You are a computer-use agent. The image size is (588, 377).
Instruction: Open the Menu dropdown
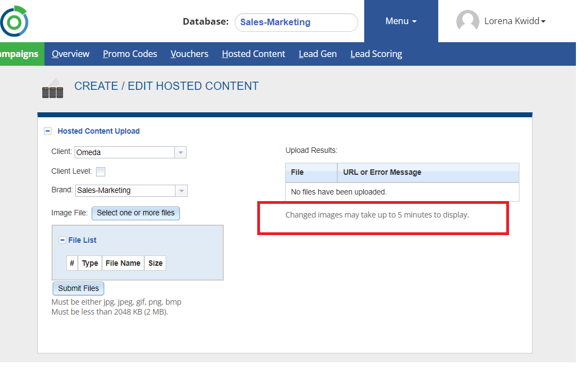[x=401, y=21]
